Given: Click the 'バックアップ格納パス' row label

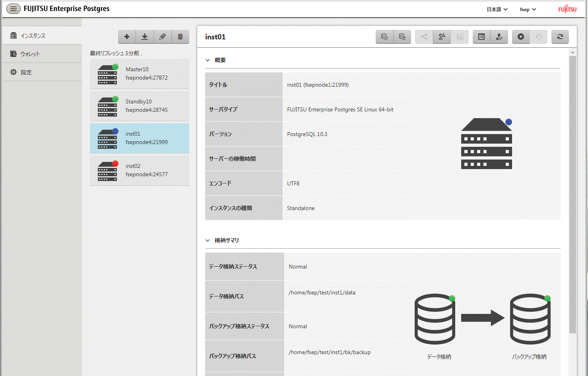Looking at the screenshot, I should coord(233,356).
